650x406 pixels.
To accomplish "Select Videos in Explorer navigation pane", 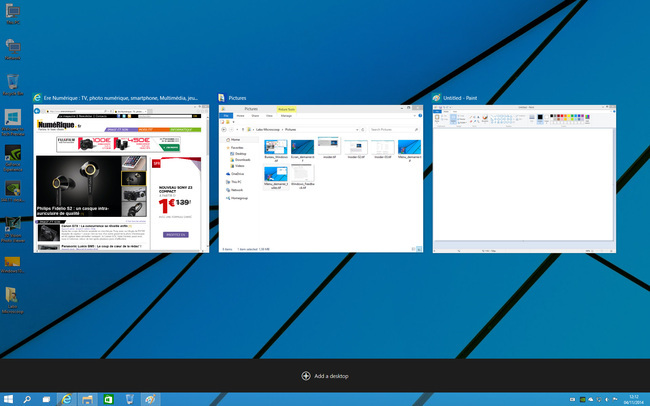I will [x=240, y=166].
